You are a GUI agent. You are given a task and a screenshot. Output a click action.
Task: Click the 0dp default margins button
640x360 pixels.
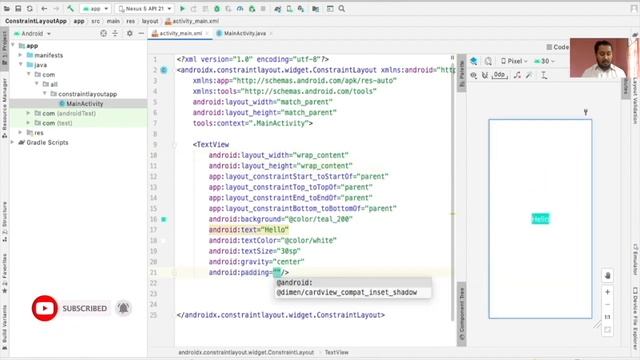point(500,75)
